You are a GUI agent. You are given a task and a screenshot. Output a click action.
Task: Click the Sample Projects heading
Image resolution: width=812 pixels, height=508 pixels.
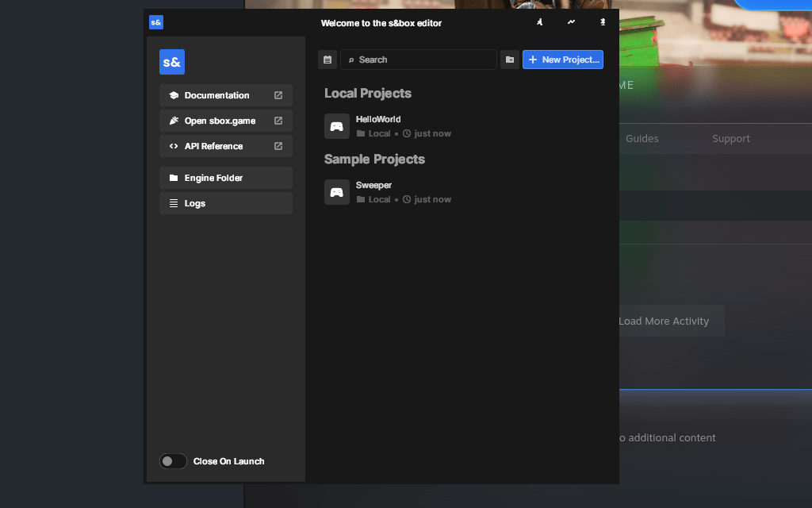tap(374, 159)
